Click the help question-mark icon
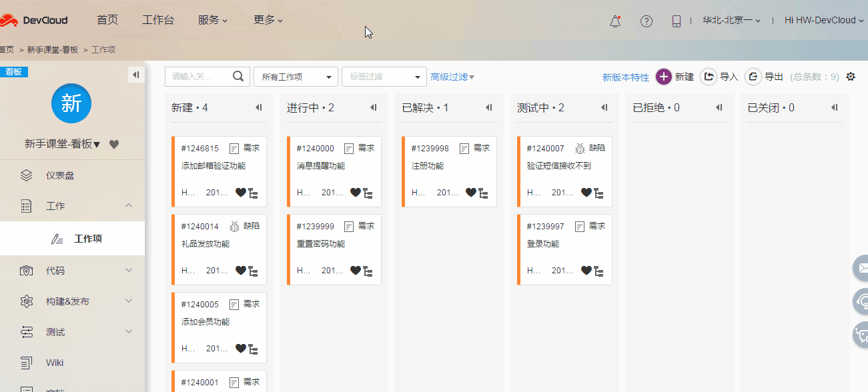Image resolution: width=868 pixels, height=392 pixels. (646, 21)
